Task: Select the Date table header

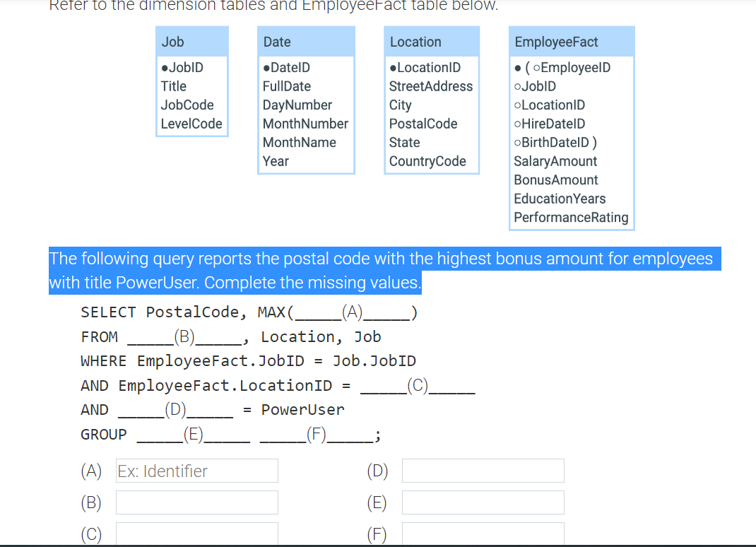Action: pos(277,42)
